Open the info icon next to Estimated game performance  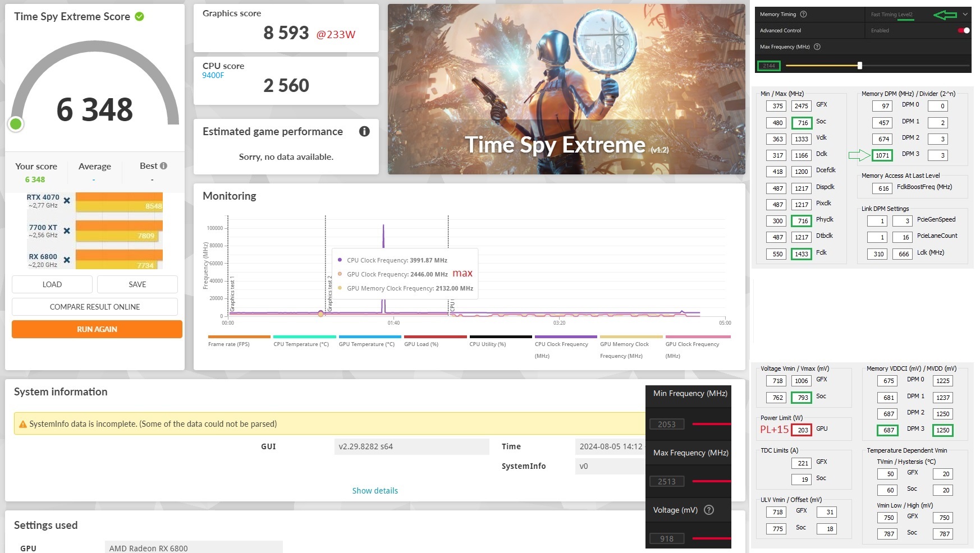(364, 131)
